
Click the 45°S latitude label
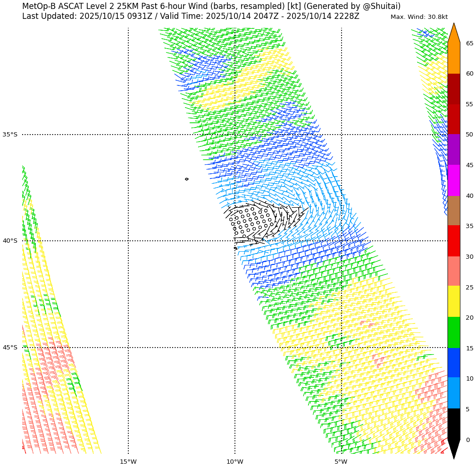click(10, 348)
